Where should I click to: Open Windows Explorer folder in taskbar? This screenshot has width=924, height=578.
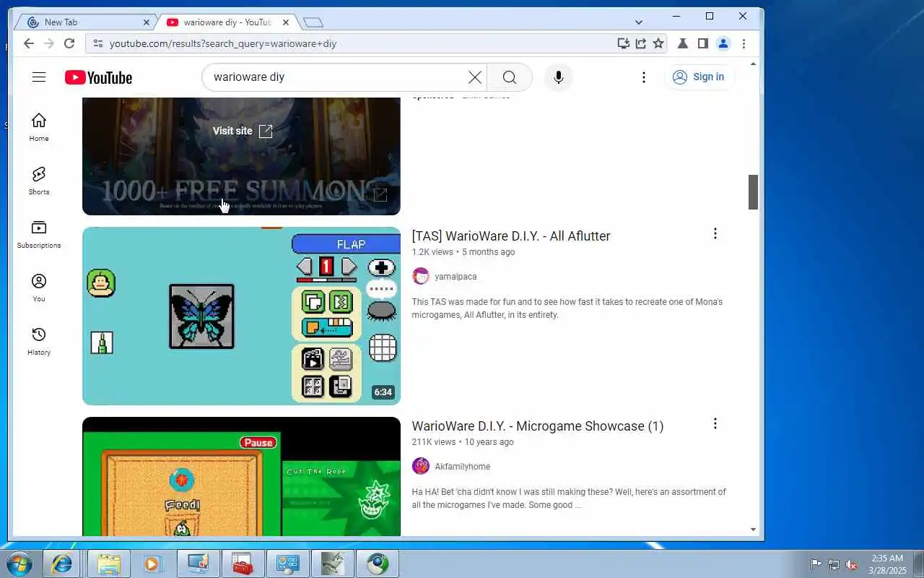coord(109,564)
